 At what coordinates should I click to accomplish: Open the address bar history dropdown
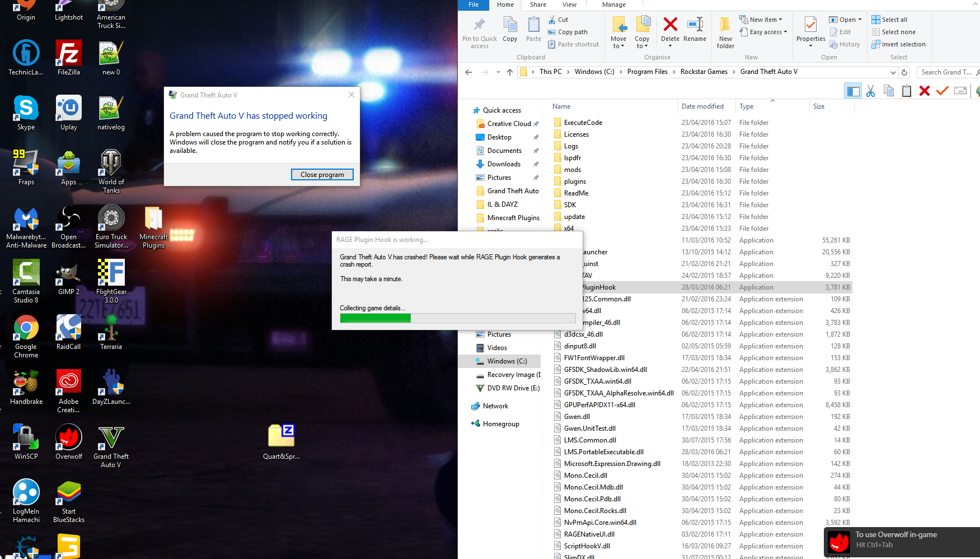click(893, 72)
